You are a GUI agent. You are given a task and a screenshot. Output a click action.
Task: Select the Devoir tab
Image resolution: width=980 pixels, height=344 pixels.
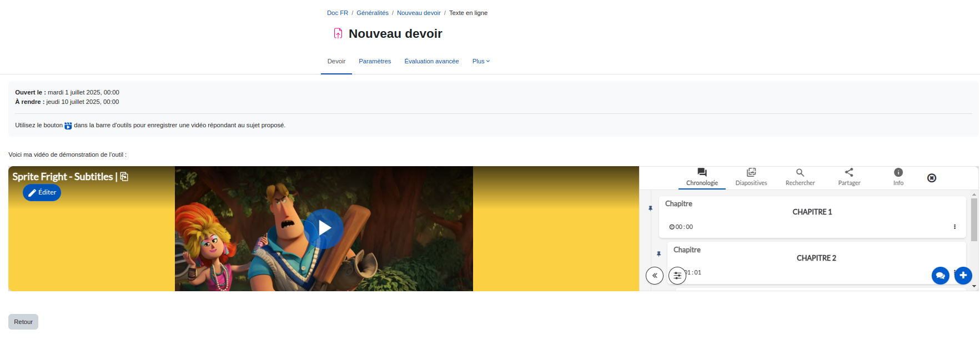336,61
